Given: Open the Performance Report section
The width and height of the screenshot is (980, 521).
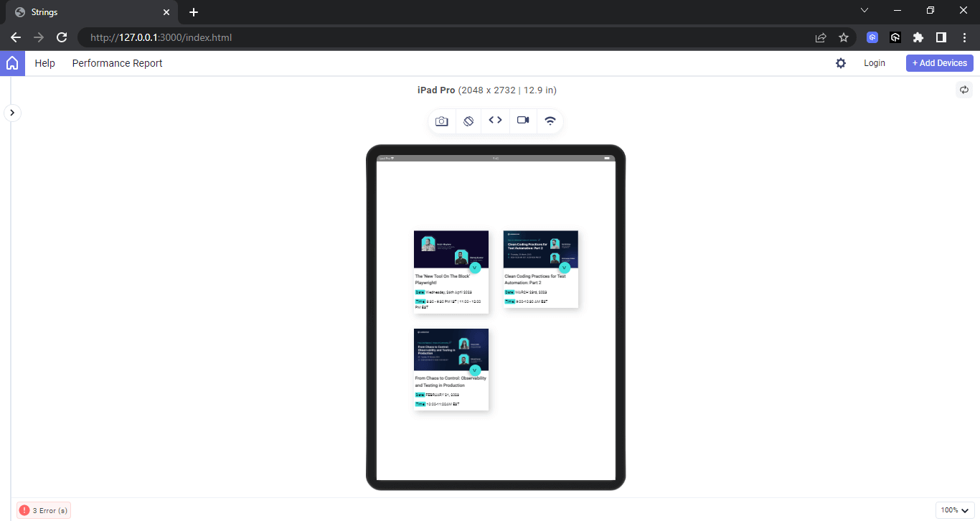Looking at the screenshot, I should [117, 63].
